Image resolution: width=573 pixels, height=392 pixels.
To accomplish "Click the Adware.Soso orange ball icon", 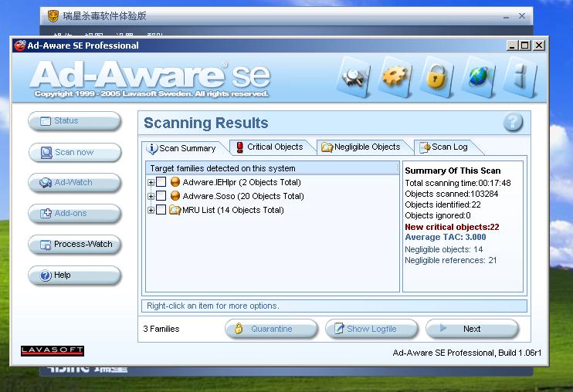I will [175, 196].
